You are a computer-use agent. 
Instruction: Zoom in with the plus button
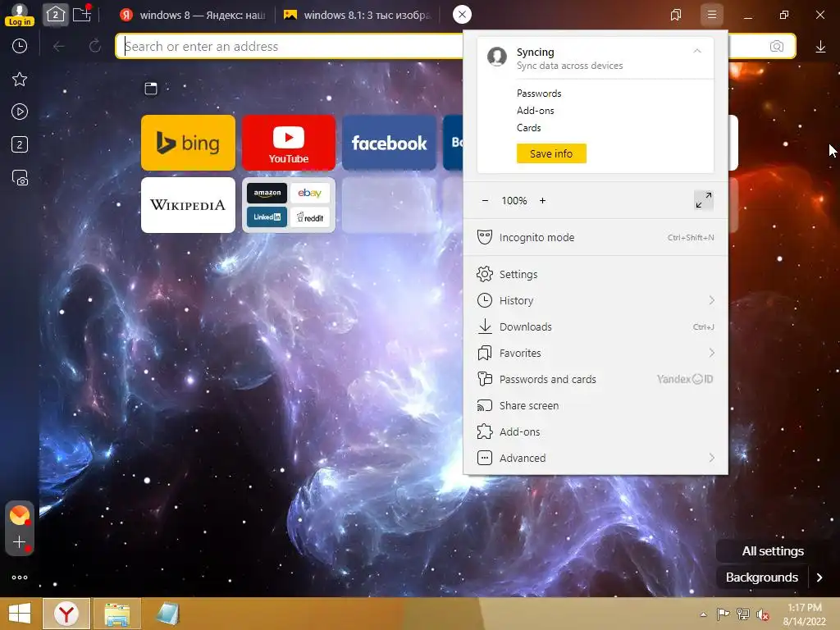pos(542,200)
